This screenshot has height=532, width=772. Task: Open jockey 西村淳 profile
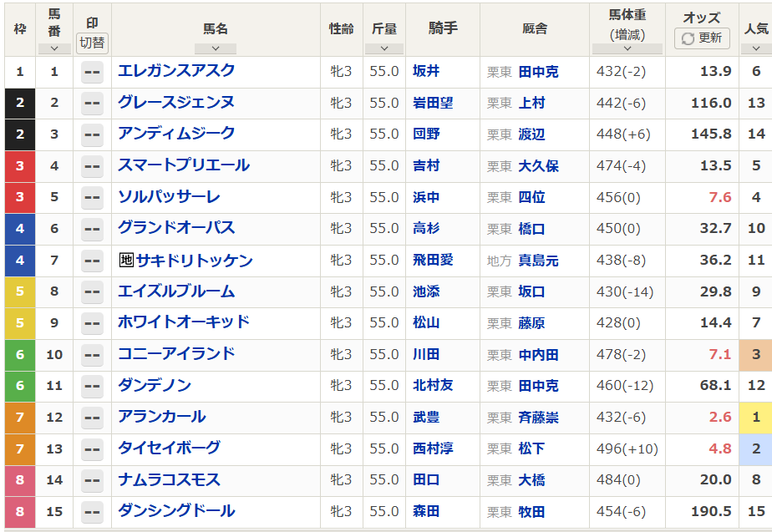pyautogui.click(x=433, y=448)
